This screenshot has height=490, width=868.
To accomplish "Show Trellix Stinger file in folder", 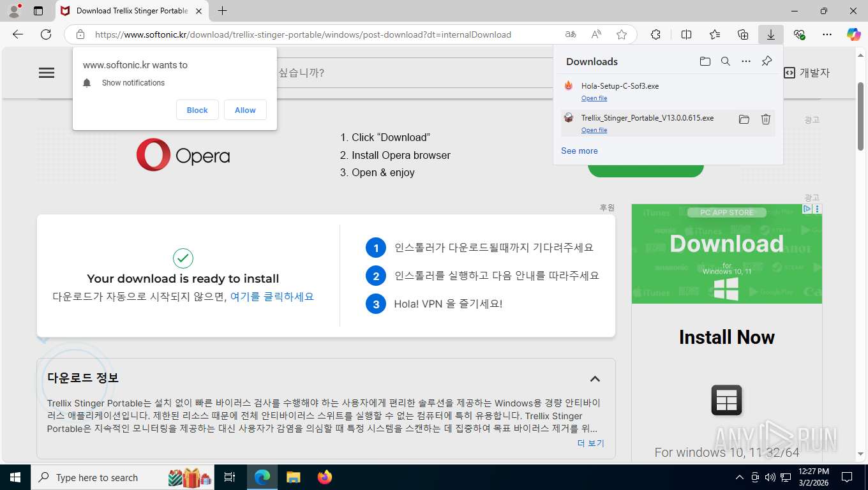I will click(744, 119).
